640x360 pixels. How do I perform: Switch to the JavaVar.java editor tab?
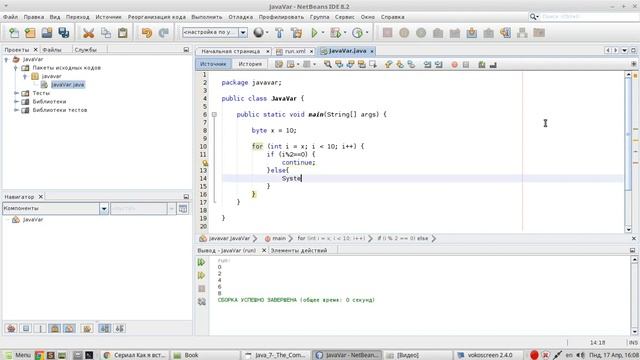347,51
